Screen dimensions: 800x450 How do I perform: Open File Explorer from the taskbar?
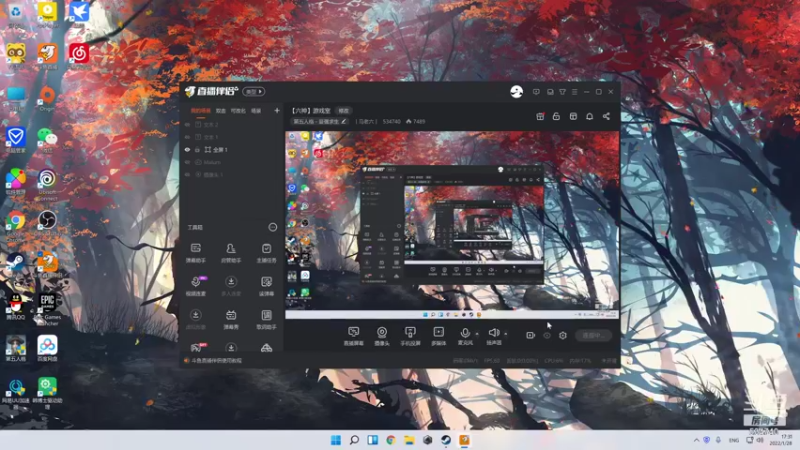click(x=409, y=440)
